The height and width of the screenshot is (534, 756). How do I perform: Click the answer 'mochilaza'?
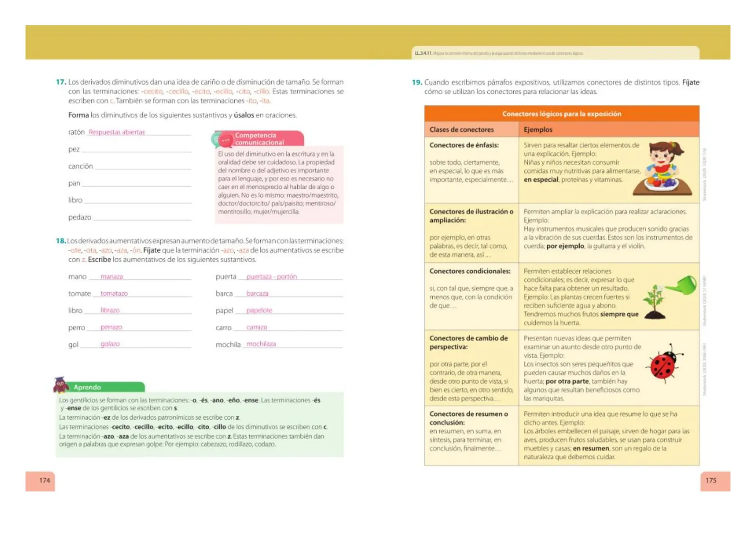261,344
